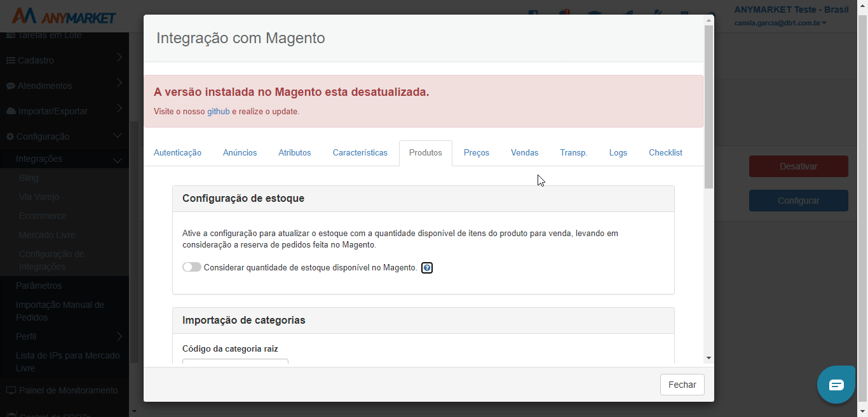Click the Atendimentos chat bubble icon
868x417 pixels.
point(11,86)
